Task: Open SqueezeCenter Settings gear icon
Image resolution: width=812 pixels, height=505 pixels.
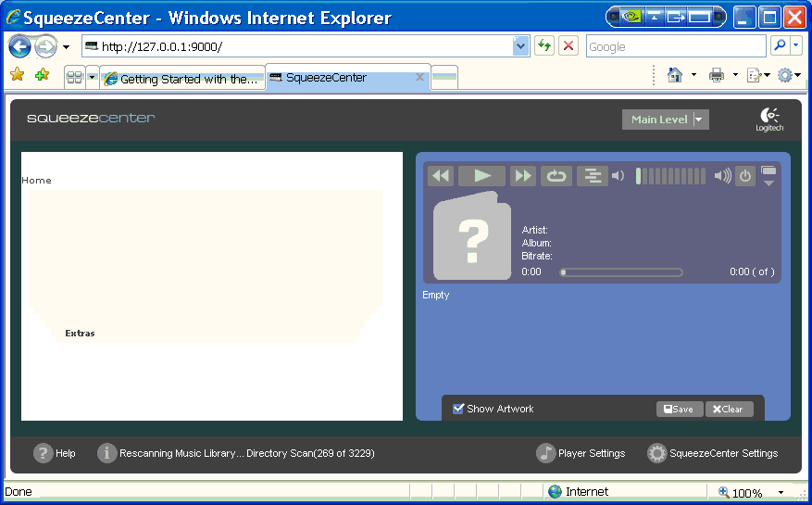Action: point(657,453)
